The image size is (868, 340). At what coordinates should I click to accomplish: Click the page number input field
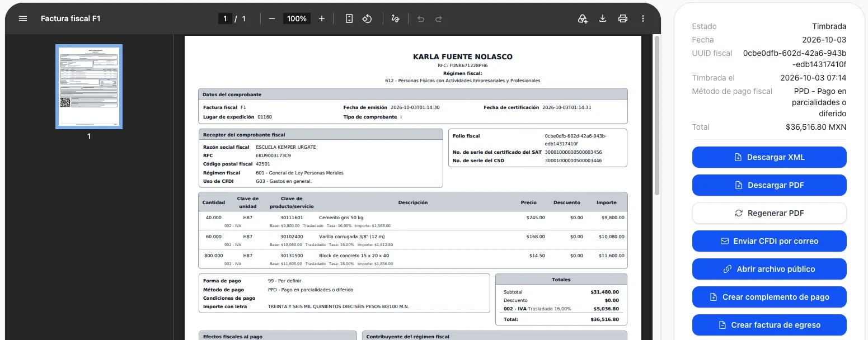[225, 18]
